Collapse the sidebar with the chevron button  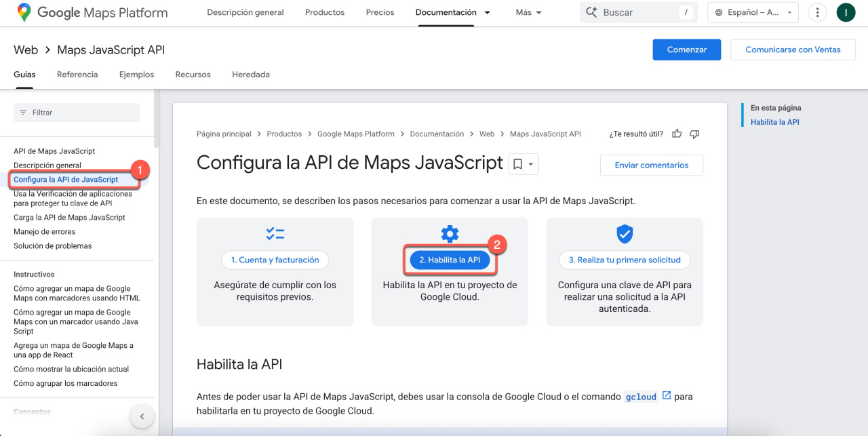(142, 416)
